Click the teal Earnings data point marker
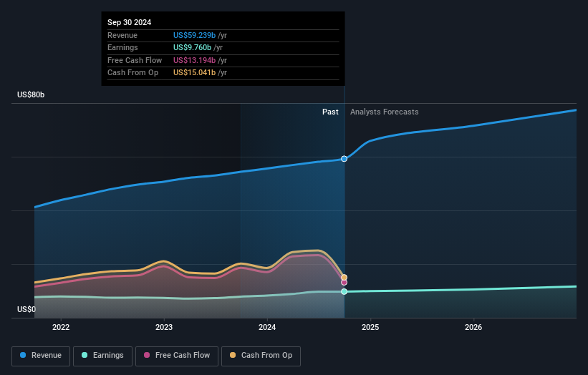The image size is (588, 375). tap(344, 291)
